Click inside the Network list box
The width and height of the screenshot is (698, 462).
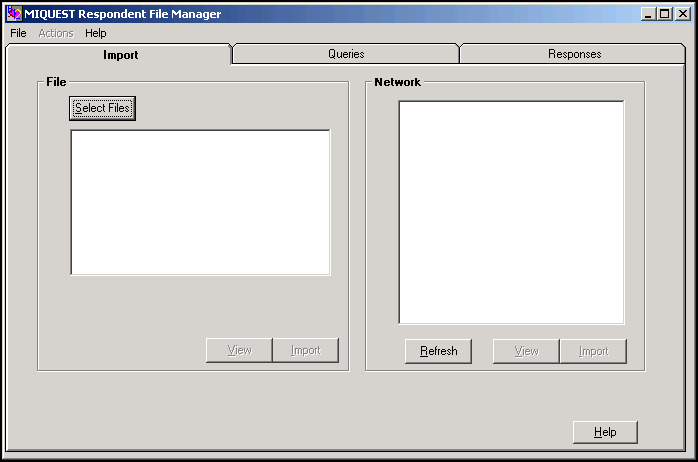[511, 212]
